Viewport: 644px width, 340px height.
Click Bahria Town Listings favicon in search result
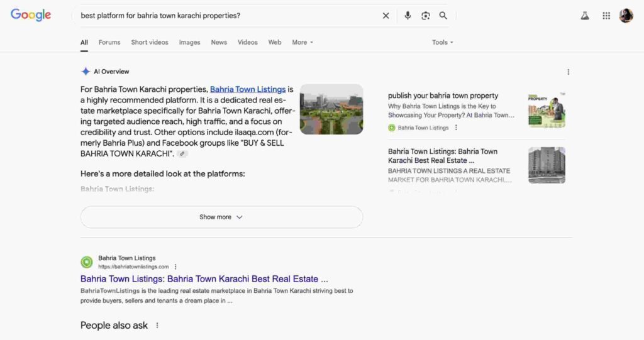click(87, 262)
